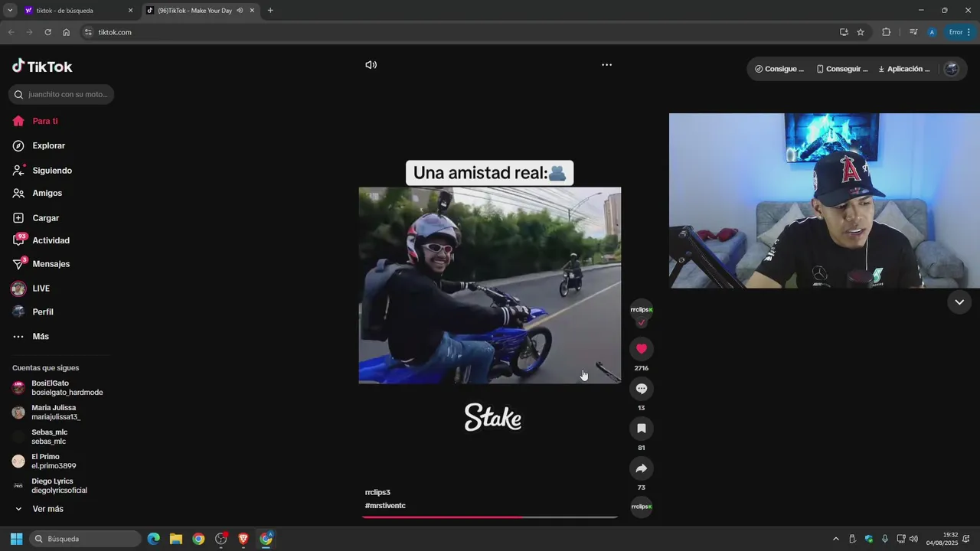Click the Chrome Error menu button
This screenshot has width=980, height=551.
point(959,32)
